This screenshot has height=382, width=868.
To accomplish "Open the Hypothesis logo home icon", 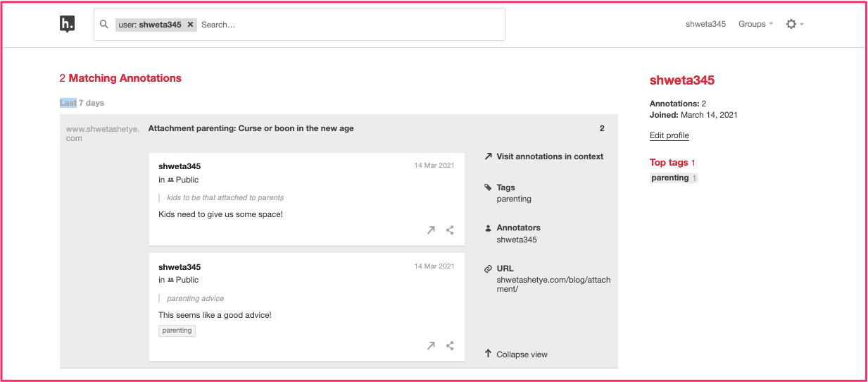I will pyautogui.click(x=67, y=25).
